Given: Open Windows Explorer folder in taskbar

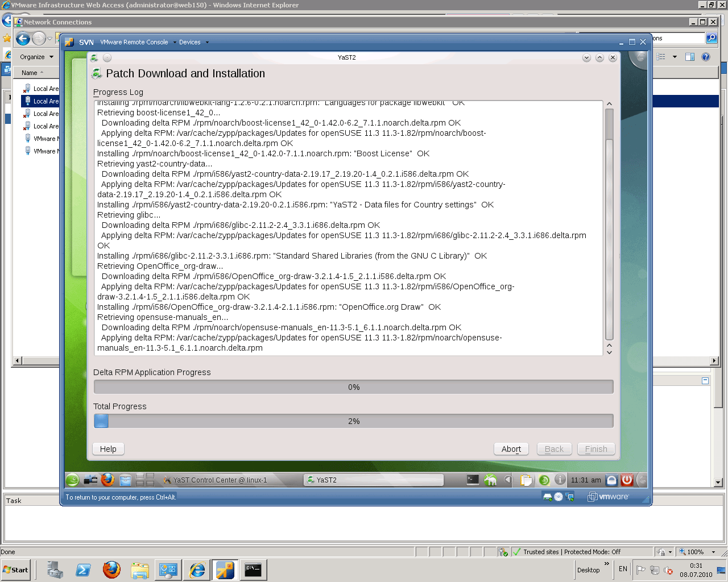Looking at the screenshot, I should point(140,569).
